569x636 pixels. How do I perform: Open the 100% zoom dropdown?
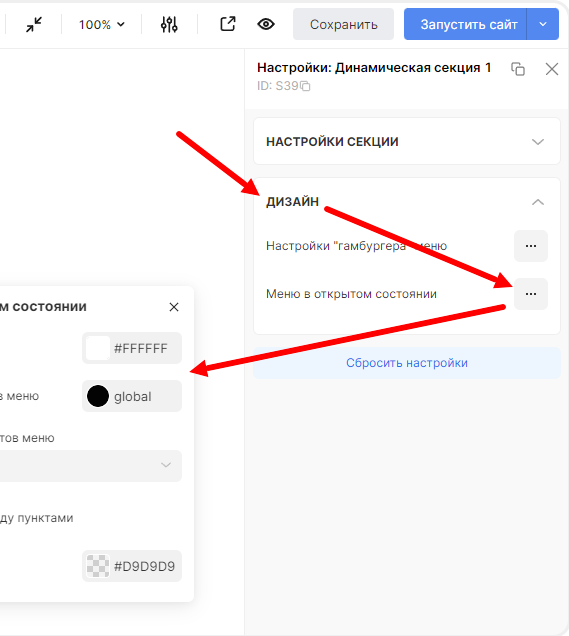coord(101,25)
